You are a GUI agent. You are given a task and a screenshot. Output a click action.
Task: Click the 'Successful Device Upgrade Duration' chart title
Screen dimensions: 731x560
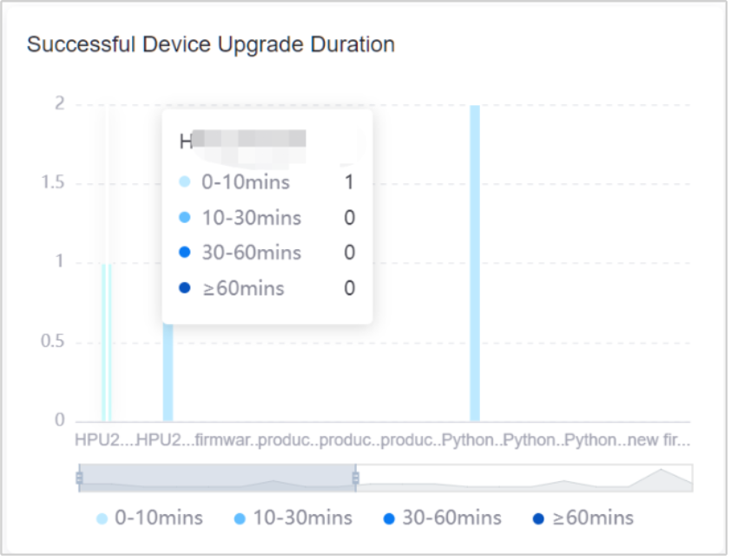click(211, 44)
